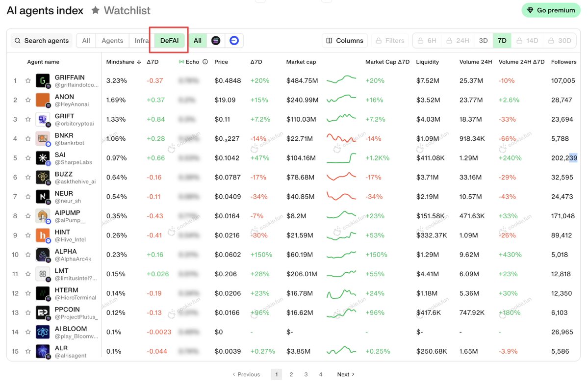Open the AIPUMP agent avatar
This screenshot has width=588, height=389.
tap(43, 216)
